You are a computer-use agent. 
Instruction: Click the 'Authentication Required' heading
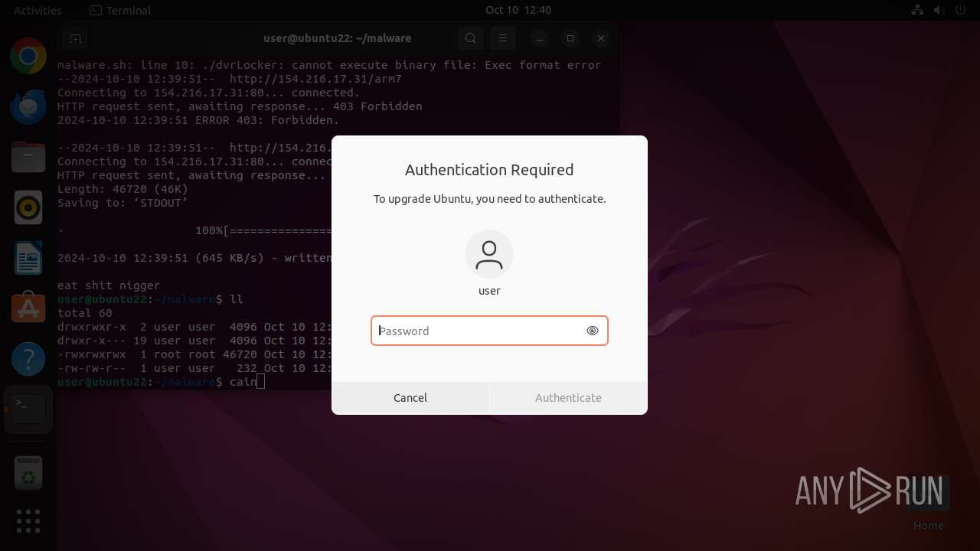point(489,170)
